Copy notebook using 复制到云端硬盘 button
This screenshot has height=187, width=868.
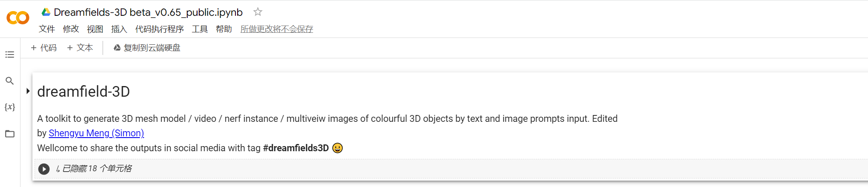(x=147, y=48)
